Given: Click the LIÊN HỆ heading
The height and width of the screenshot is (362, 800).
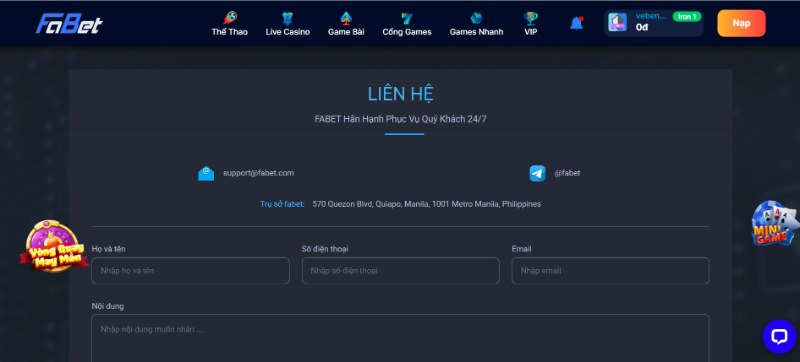Looking at the screenshot, I should 401,94.
